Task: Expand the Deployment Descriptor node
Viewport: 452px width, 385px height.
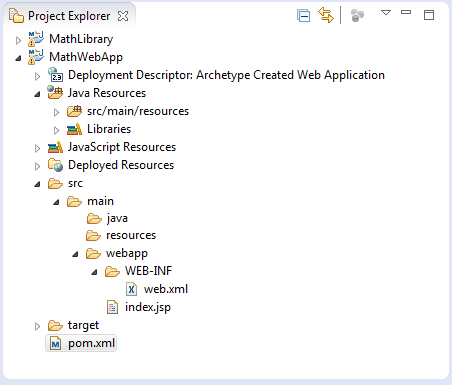Action: 37,76
